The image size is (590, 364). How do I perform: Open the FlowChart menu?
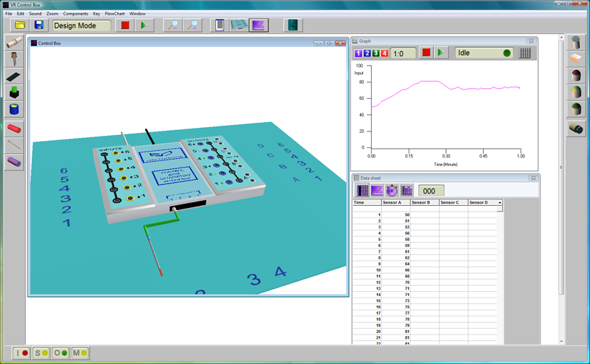pos(115,14)
